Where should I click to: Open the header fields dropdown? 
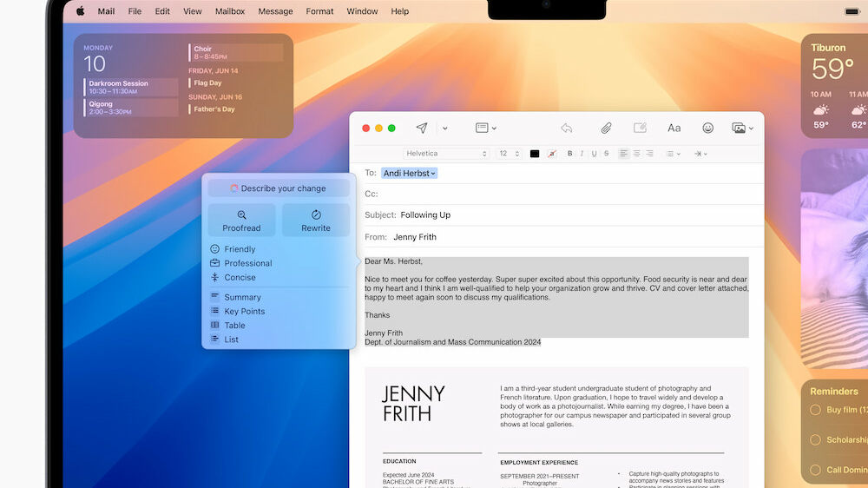pos(485,128)
